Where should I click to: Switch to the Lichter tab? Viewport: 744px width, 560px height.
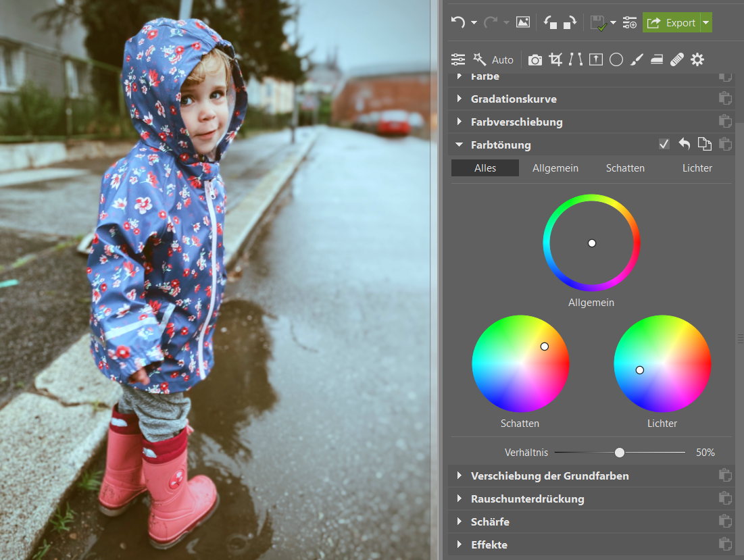point(697,168)
